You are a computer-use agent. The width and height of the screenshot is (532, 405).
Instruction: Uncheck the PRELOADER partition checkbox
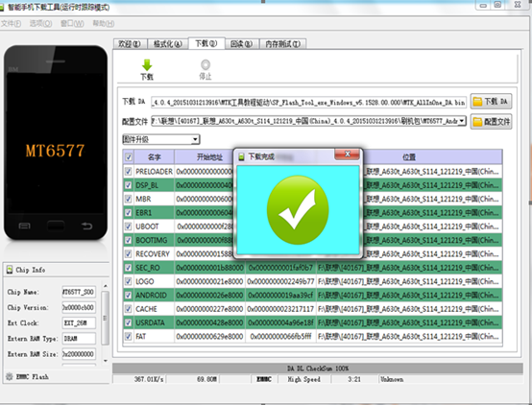click(x=128, y=171)
